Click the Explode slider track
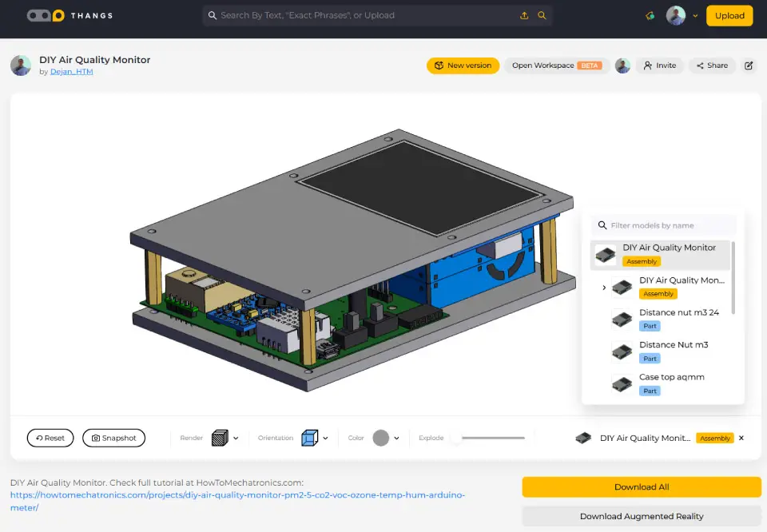The height and width of the screenshot is (532, 767). (491, 438)
